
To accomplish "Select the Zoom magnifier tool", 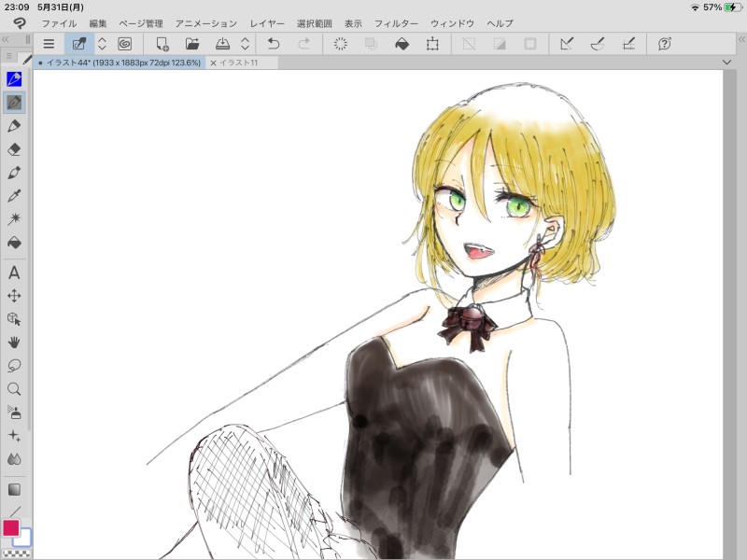I will pyautogui.click(x=14, y=389).
